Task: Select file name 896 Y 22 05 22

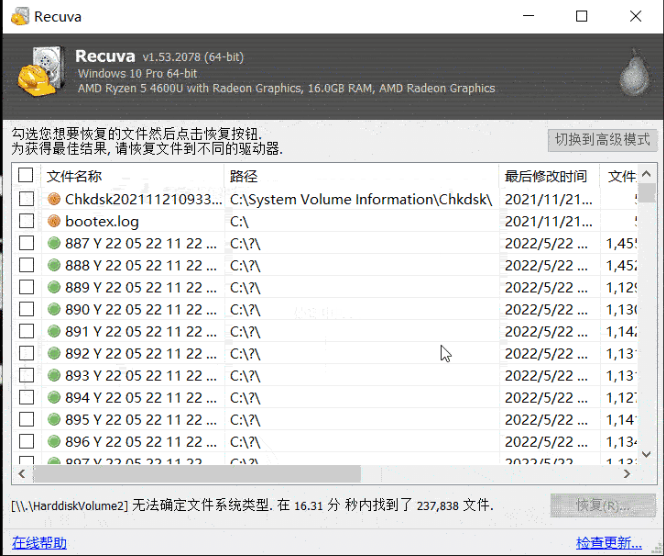Action: coord(141,441)
